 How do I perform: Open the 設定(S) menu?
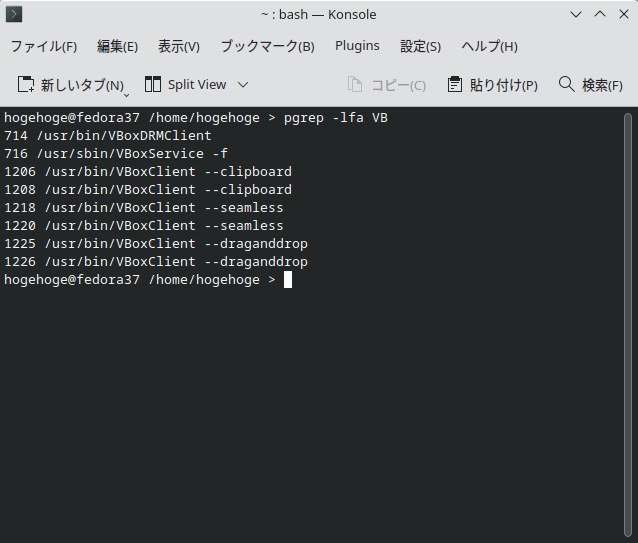click(420, 46)
